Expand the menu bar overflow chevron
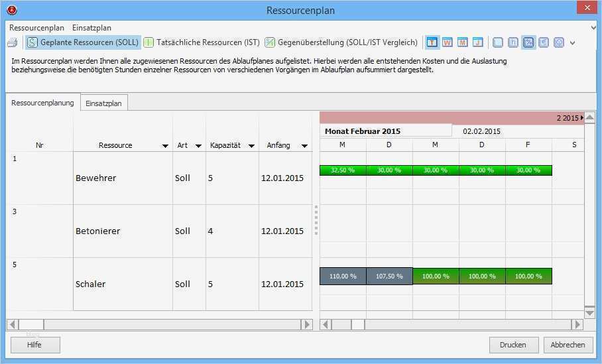Screen dimensions: 602x364 click(593, 28)
